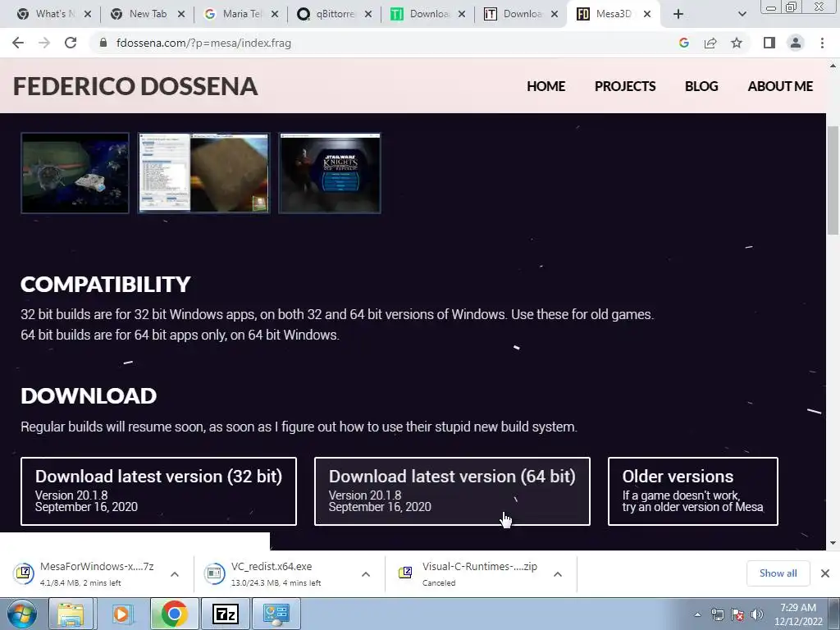Open the taskbar clock and date
The height and width of the screenshot is (630, 840).
point(798,614)
